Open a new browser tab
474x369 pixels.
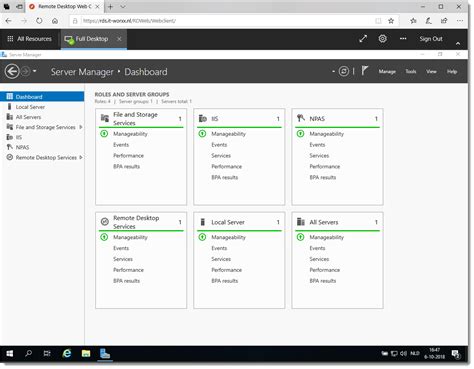[110, 7]
